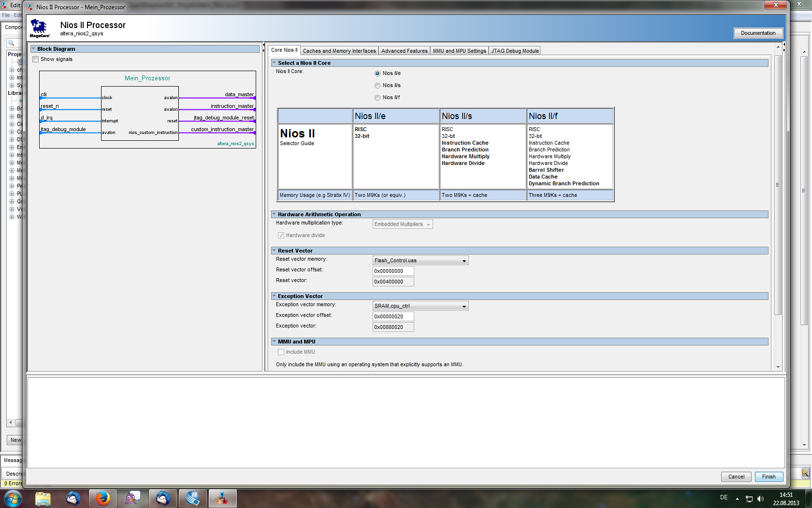Click the New button in the Qsys window
Screen dimensions: 812x508
tap(15, 440)
